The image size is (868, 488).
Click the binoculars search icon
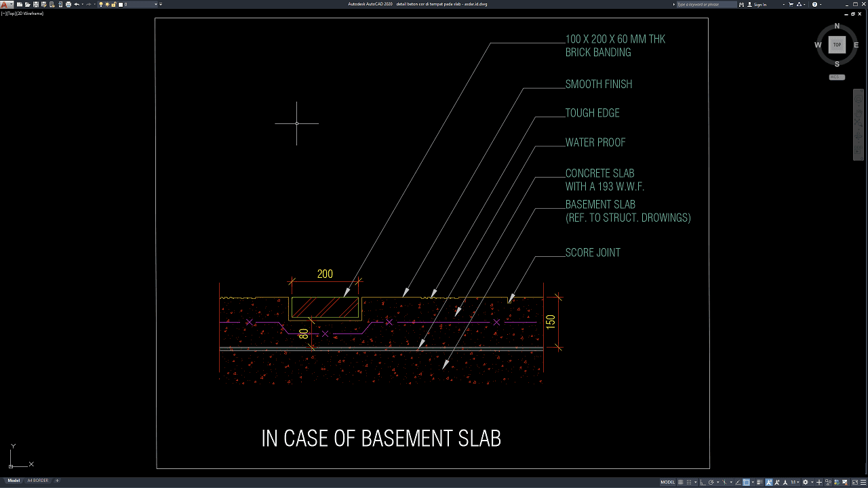coord(742,4)
